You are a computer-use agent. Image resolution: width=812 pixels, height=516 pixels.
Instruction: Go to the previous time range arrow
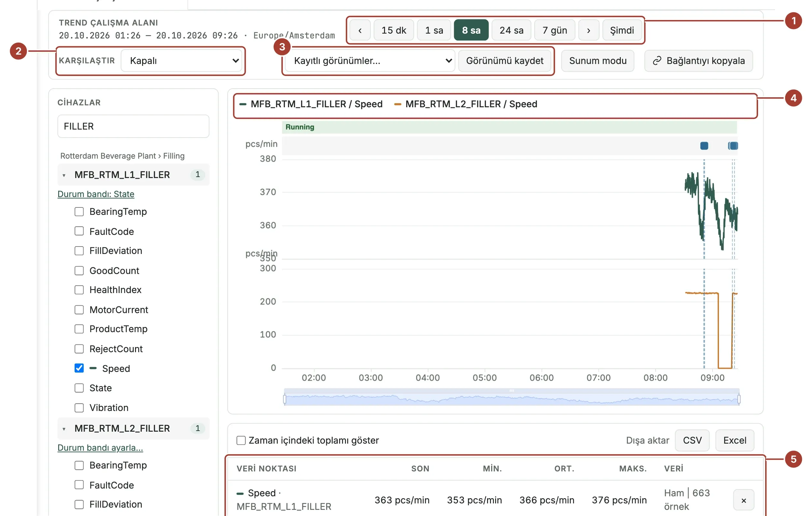[360, 30]
